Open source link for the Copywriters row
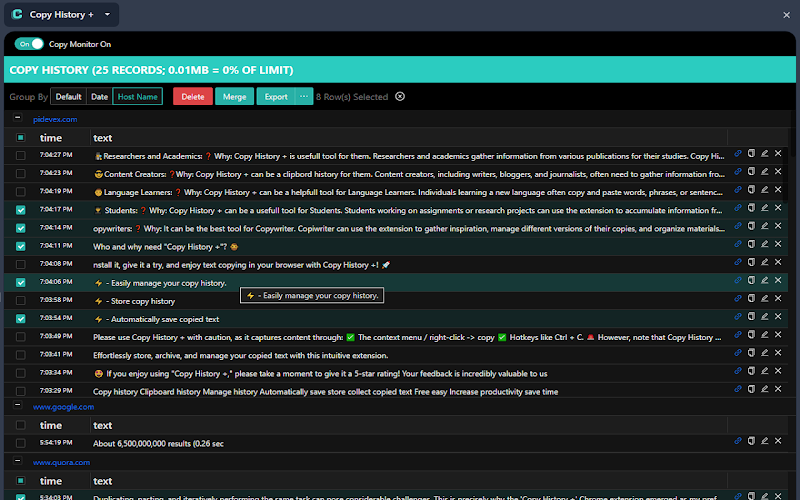This screenshot has height=500, width=800. tap(738, 226)
